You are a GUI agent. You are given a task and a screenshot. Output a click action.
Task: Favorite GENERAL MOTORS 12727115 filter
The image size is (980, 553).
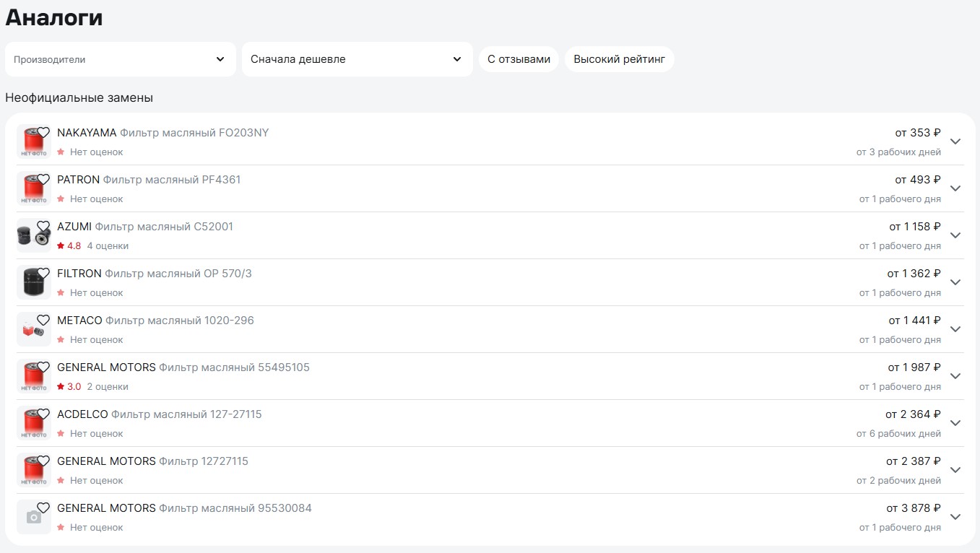point(43,461)
